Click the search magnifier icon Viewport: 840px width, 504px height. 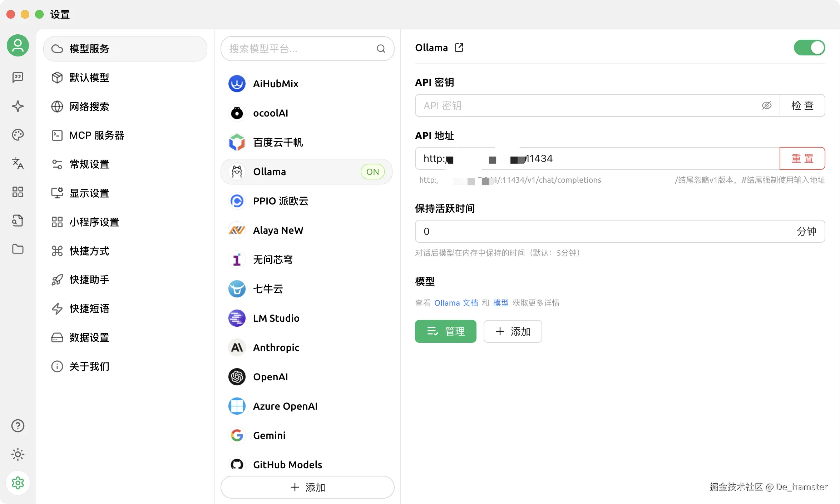point(381,49)
